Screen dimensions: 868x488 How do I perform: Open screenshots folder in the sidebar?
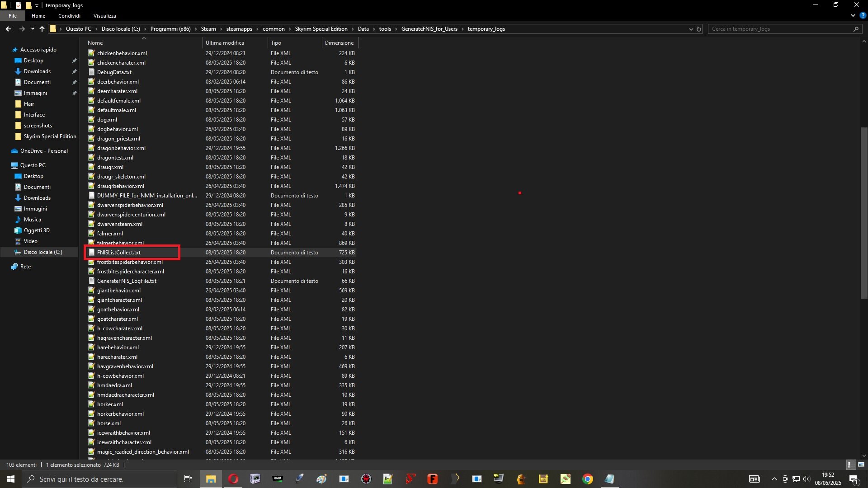click(38, 126)
